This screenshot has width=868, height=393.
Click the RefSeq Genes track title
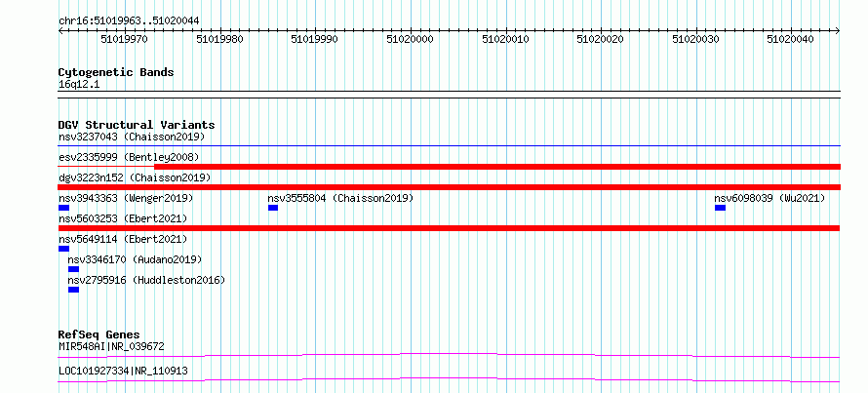(99, 334)
